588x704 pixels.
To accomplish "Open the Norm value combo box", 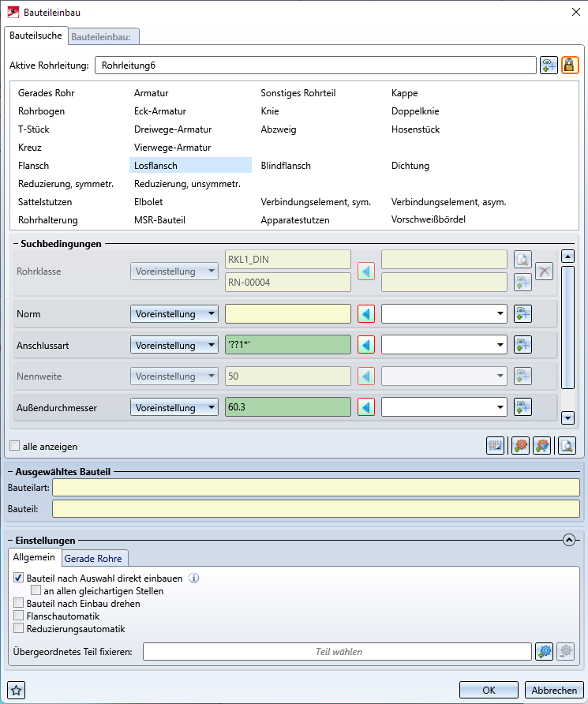I will coord(444,314).
